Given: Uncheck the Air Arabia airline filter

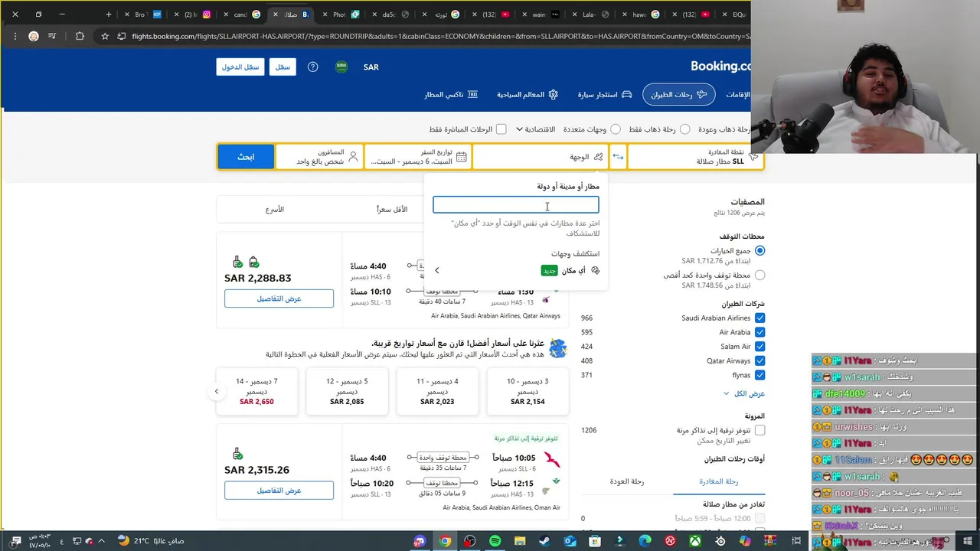Looking at the screenshot, I should [x=759, y=332].
